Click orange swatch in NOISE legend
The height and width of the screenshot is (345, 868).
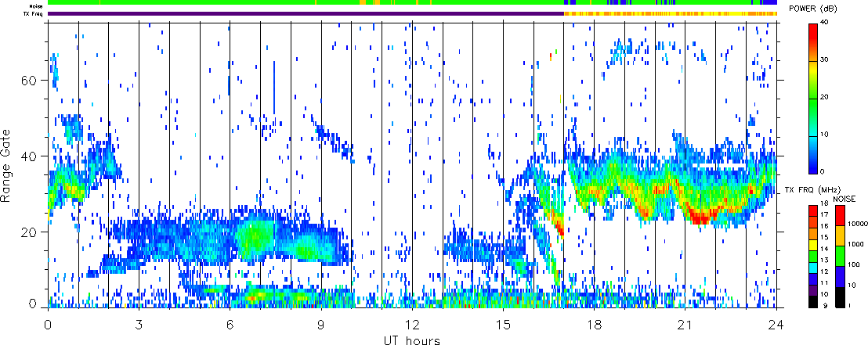[x=841, y=235]
